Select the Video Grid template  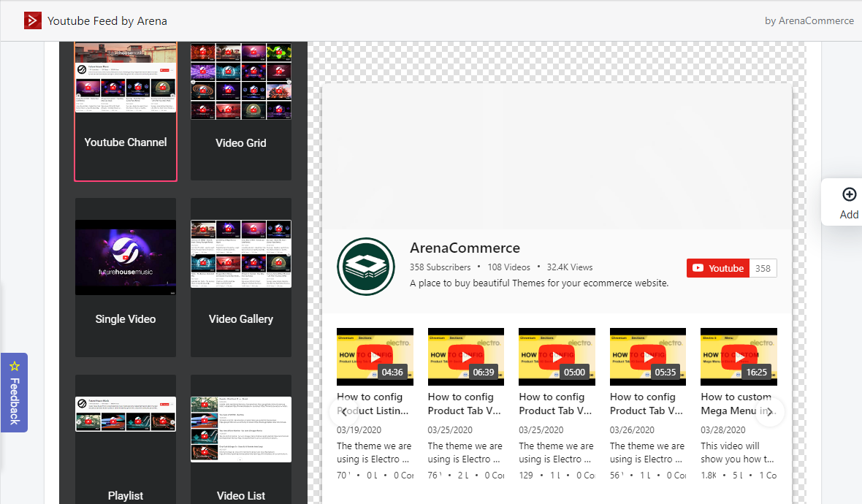pyautogui.click(x=241, y=111)
